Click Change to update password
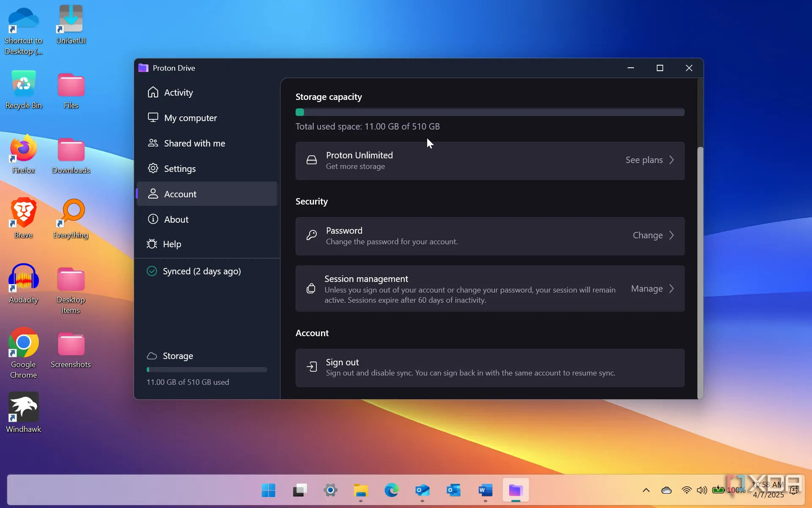Screen dimensions: 812x508 tap(647, 235)
